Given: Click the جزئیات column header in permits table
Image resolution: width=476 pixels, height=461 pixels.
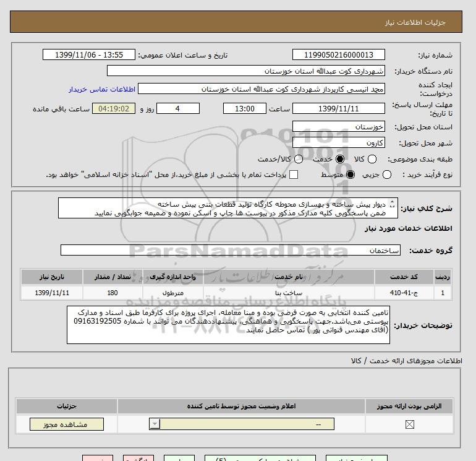Looking at the screenshot, I should (67, 407).
